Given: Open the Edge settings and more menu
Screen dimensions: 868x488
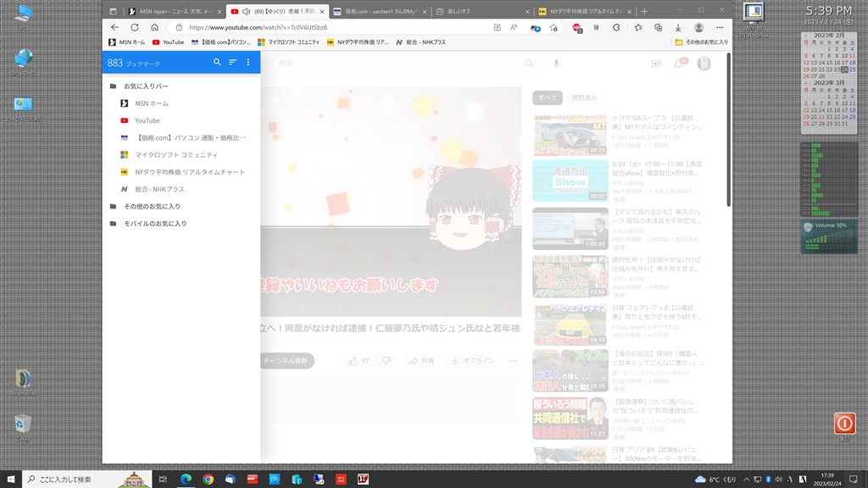Looking at the screenshot, I should 719,28.
